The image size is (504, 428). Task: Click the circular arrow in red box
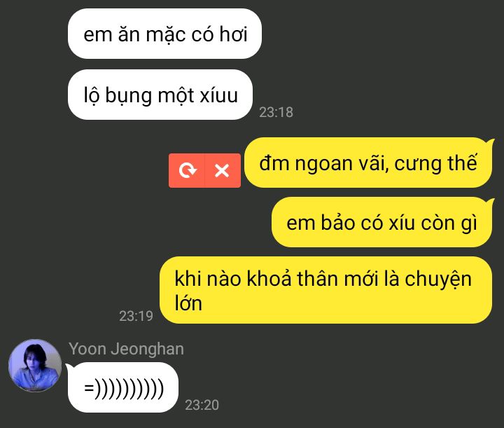click(x=188, y=170)
